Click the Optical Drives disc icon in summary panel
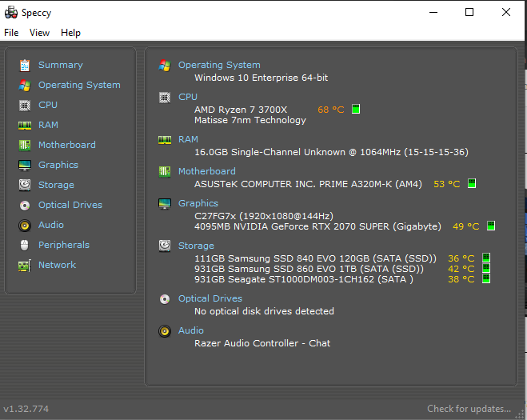 pos(165,299)
